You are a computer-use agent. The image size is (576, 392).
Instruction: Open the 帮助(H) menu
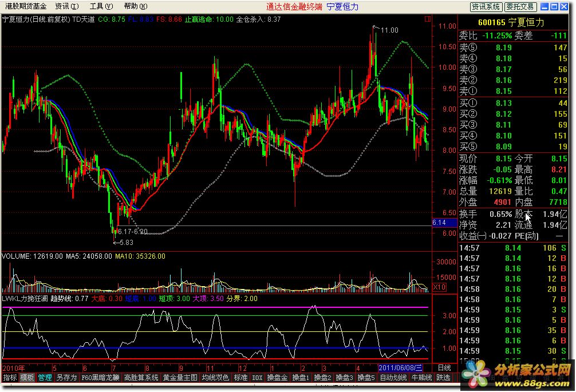point(135,6)
